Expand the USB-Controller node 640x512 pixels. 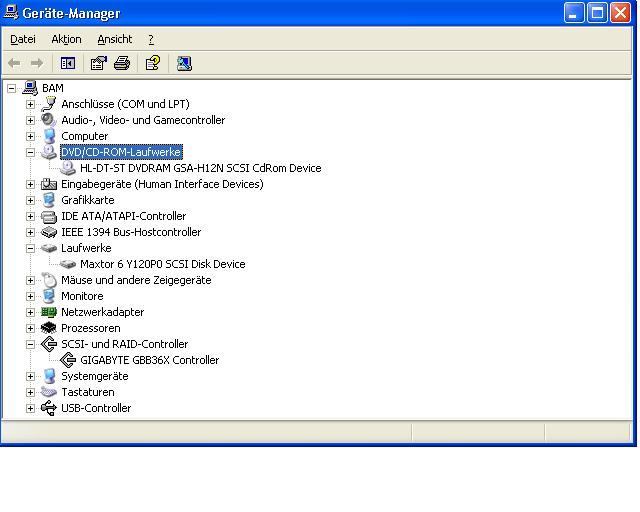click(x=30, y=408)
